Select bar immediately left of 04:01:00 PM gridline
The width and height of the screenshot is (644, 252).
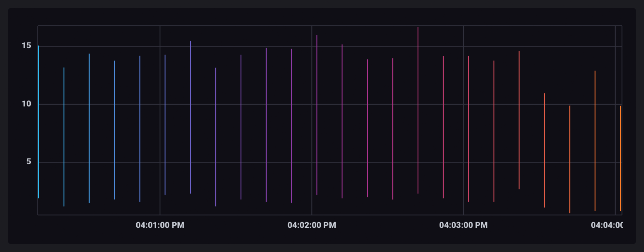click(140, 129)
